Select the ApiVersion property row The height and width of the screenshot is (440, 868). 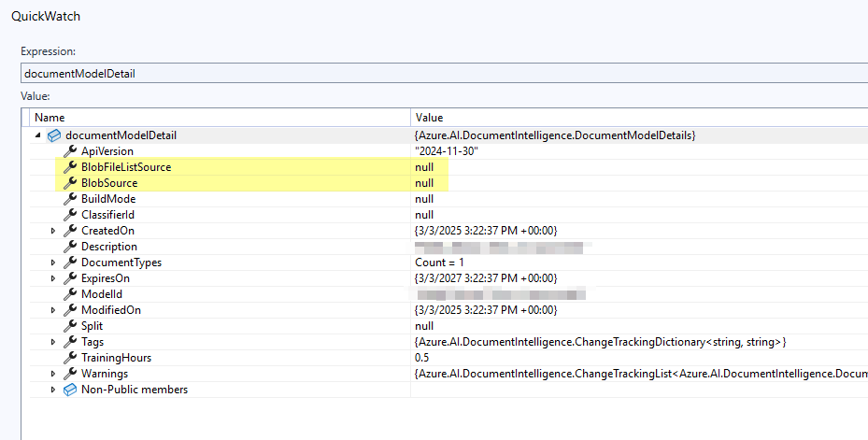449,151
